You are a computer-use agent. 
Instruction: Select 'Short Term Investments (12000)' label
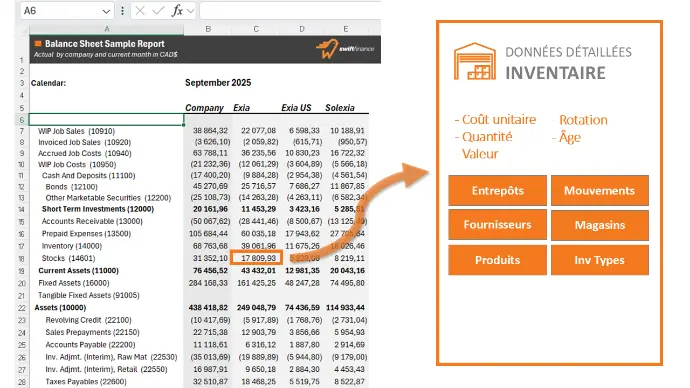[98, 209]
